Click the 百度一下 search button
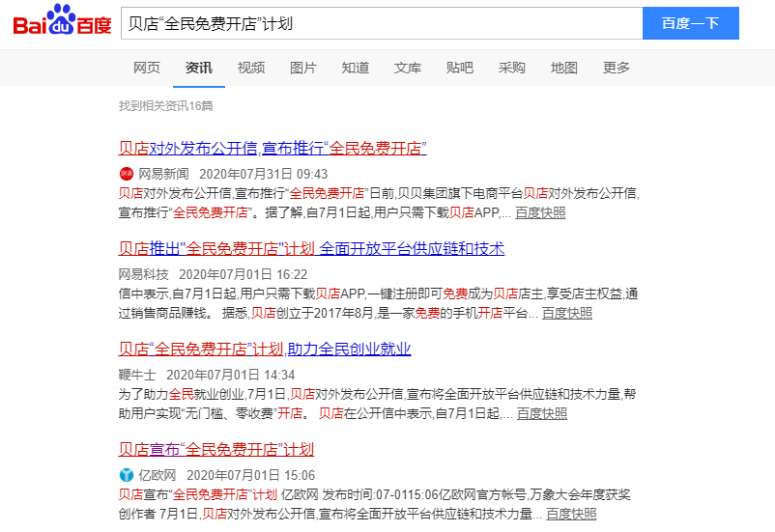This screenshot has width=775, height=532. [691, 23]
